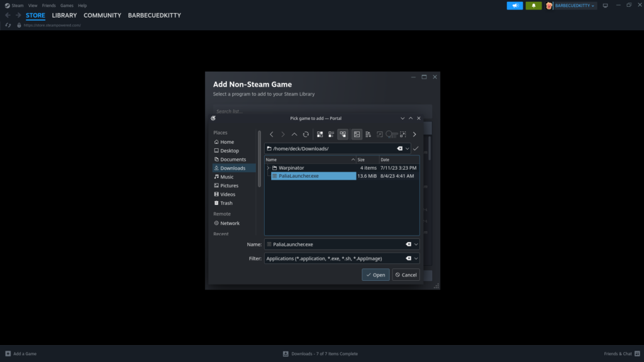
Task: Open Network under Remote
Action: (x=234, y=223)
